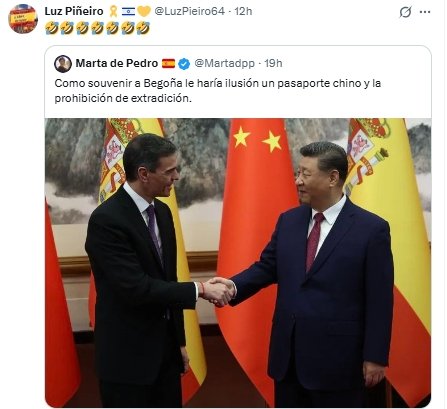Click the row of laughing emojis
The image size is (447, 409).
pyautogui.click(x=97, y=28)
